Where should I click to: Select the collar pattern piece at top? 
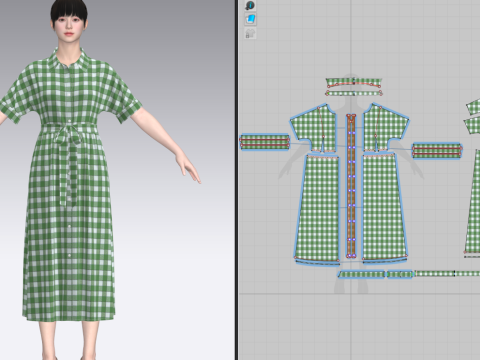click(x=354, y=82)
